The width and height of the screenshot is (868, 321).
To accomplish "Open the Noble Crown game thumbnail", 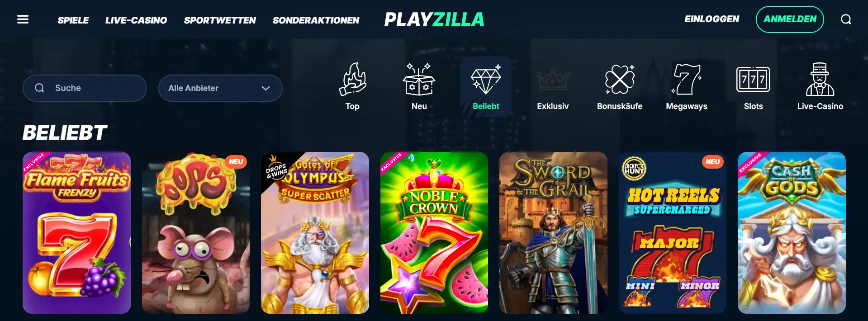I will click(x=434, y=233).
